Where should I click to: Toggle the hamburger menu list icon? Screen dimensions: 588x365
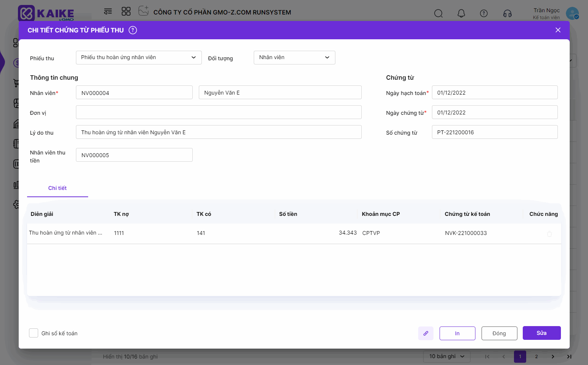(108, 11)
